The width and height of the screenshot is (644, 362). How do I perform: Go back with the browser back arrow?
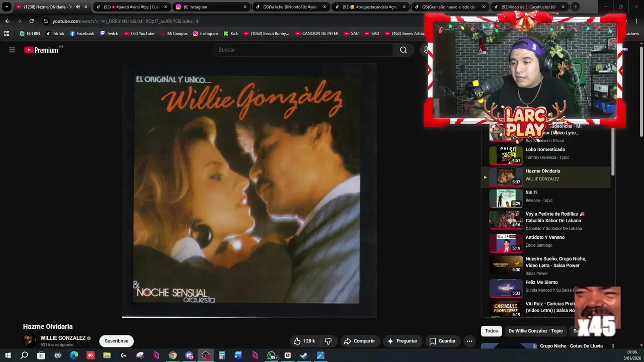pyautogui.click(x=7, y=21)
